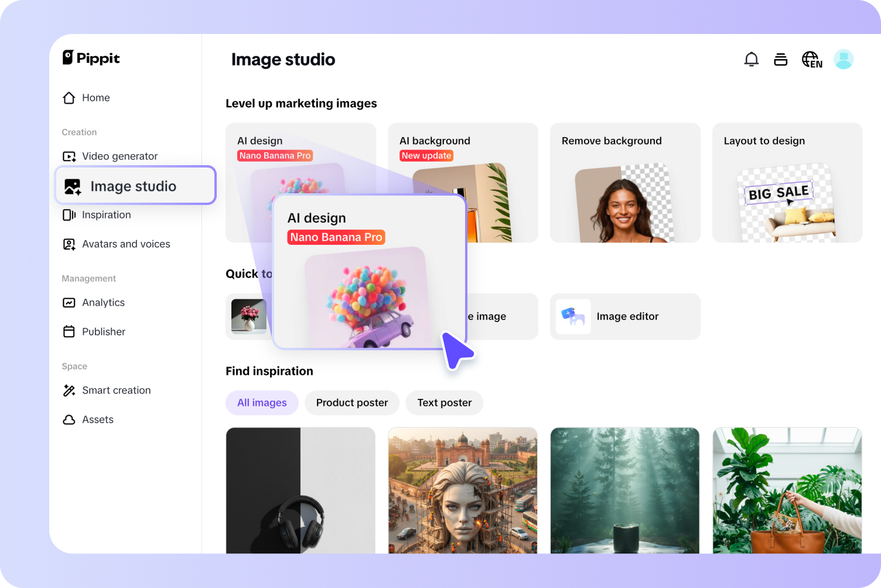The image size is (881, 588).
Task: Select the Analytics chart icon
Action: pyautogui.click(x=69, y=302)
